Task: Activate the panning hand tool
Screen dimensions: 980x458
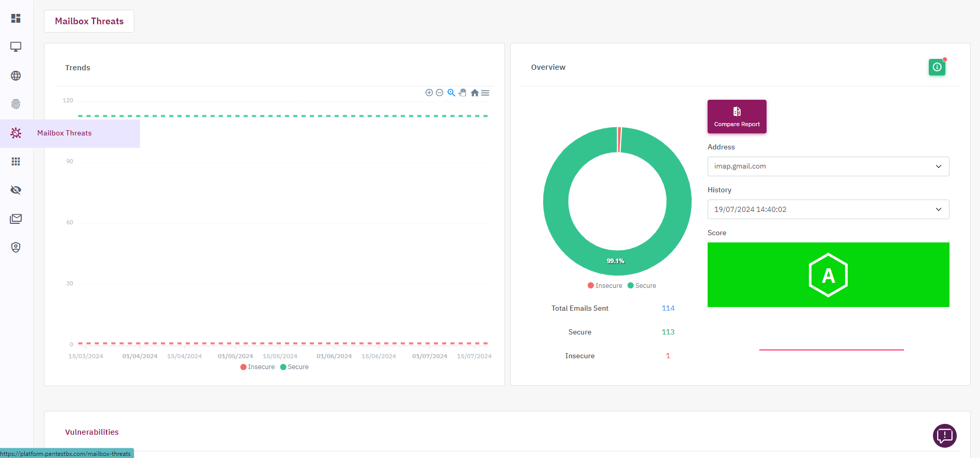Action: [x=463, y=93]
